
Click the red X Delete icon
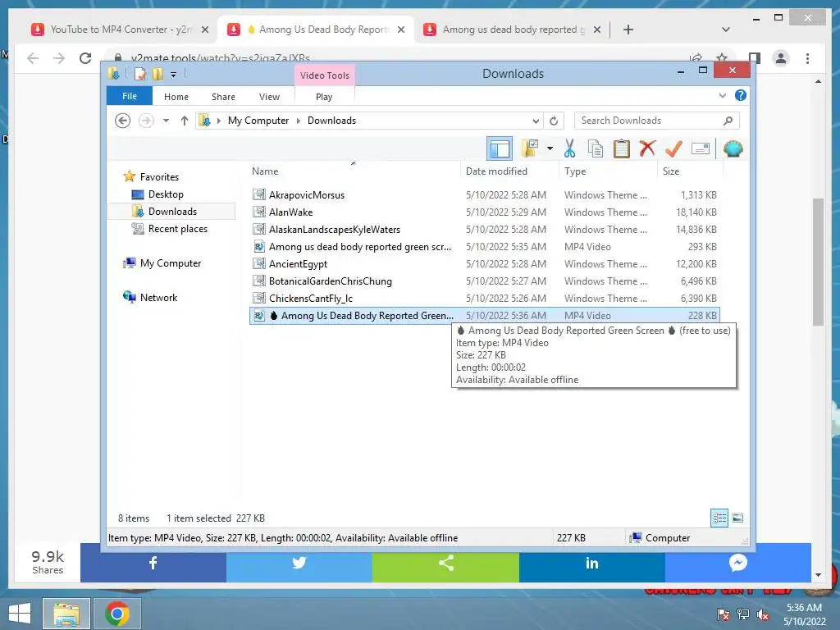pyautogui.click(x=647, y=148)
